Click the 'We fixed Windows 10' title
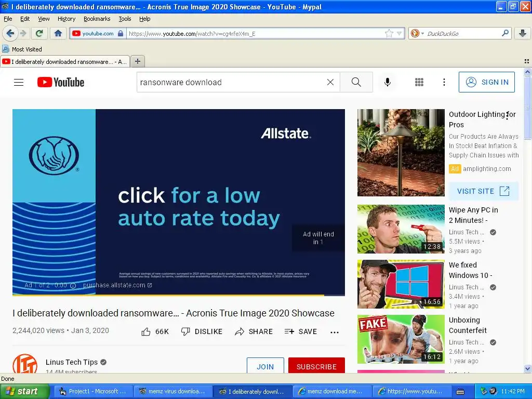 (x=470, y=270)
